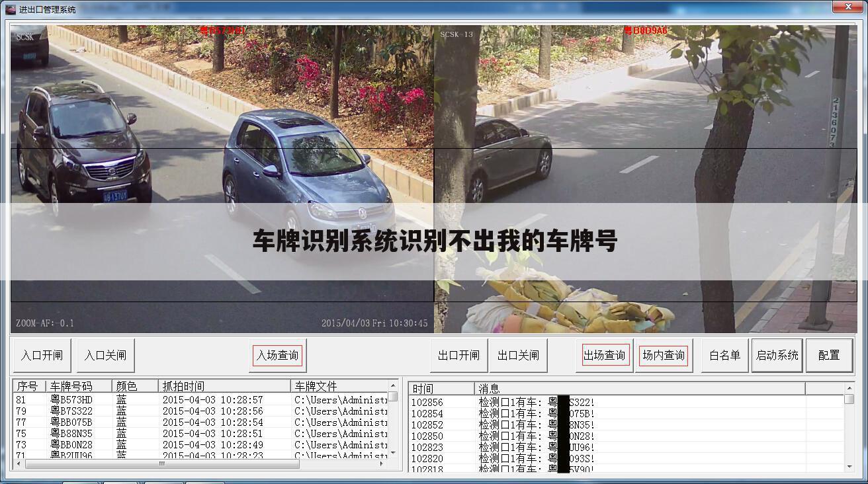868x484 pixels.
Task: Click the 入口关闸 button
Action: (x=105, y=356)
